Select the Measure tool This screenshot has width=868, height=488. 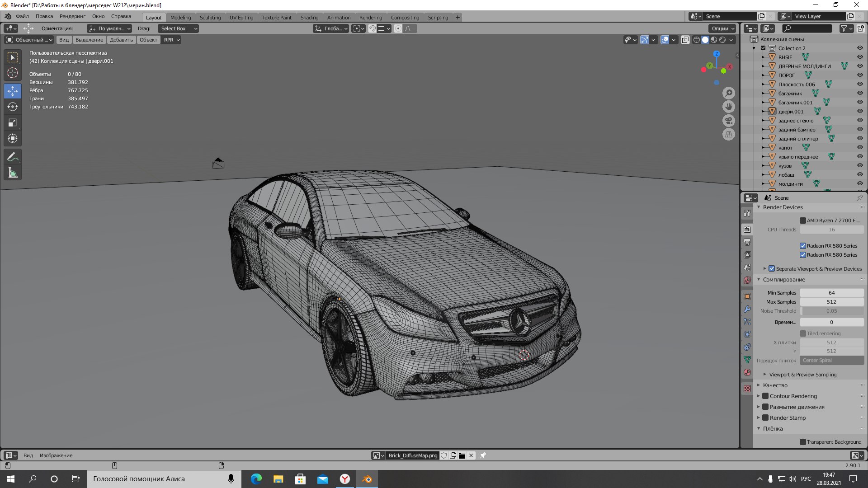click(13, 172)
